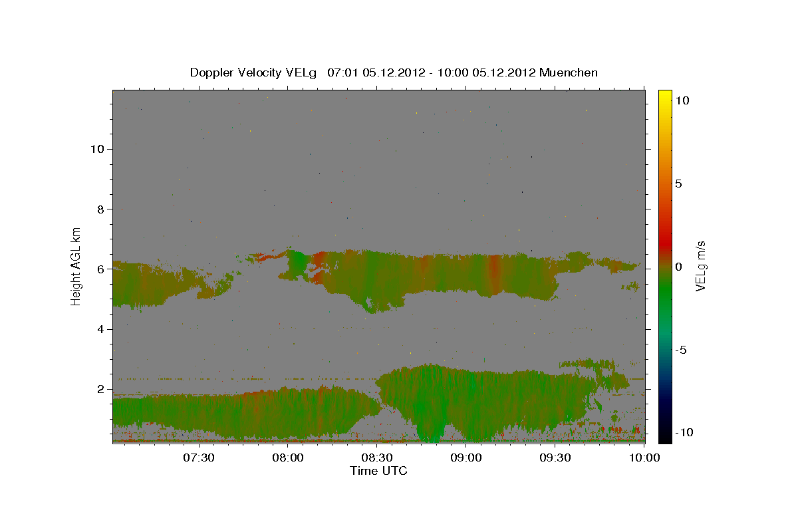Click the location label 'Muenchen'
The width and height of the screenshot is (798, 532).
click(x=569, y=72)
